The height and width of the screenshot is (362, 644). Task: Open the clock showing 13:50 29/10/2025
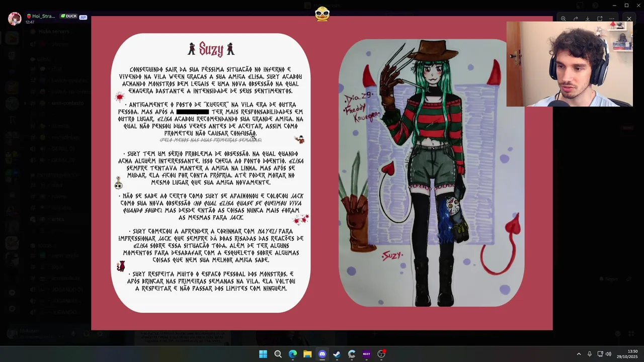(x=628, y=354)
